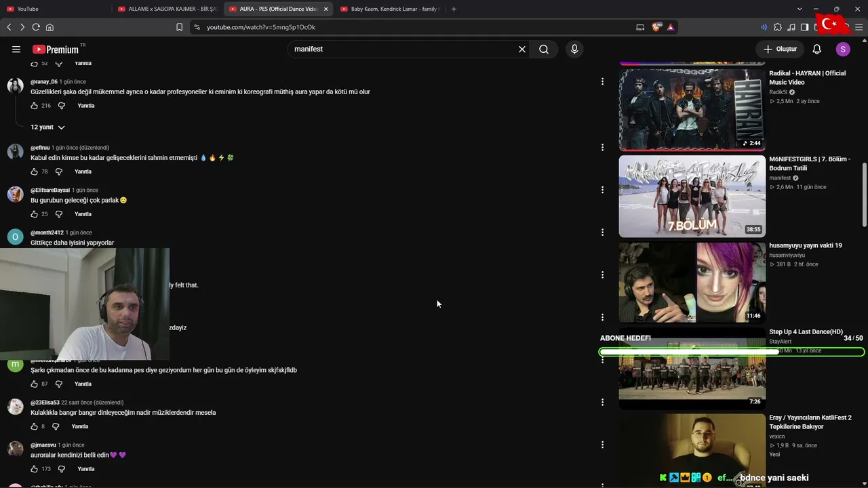
Task: Open media control music note icon
Action: (791, 27)
